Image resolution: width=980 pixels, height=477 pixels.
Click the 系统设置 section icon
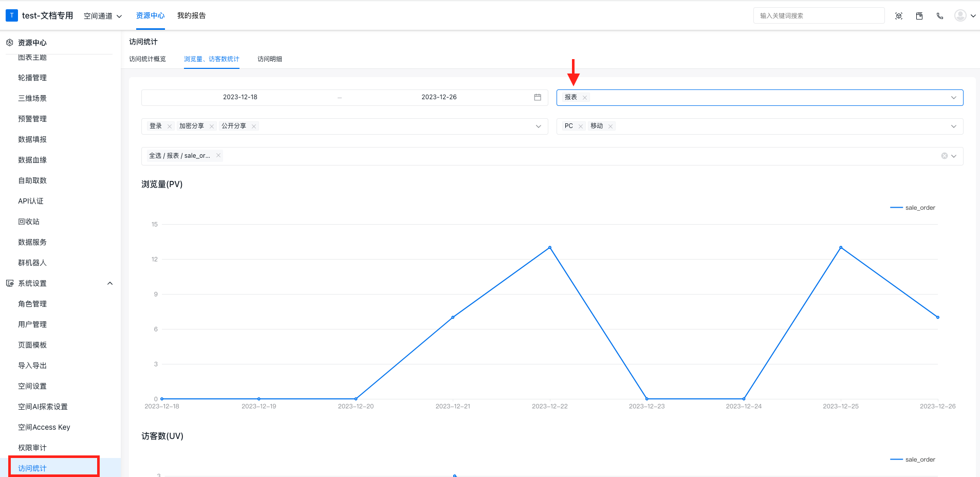[9, 283]
